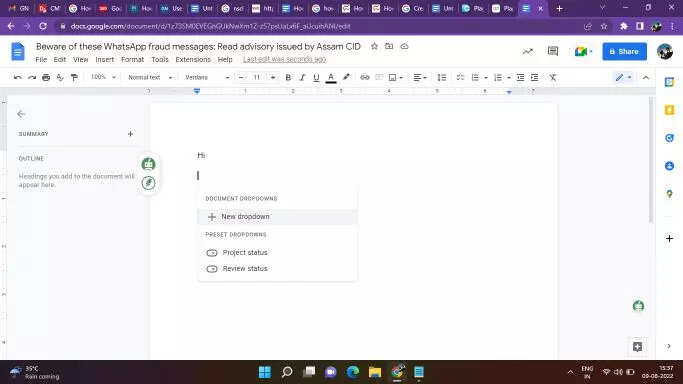Click the print icon

coord(46,77)
